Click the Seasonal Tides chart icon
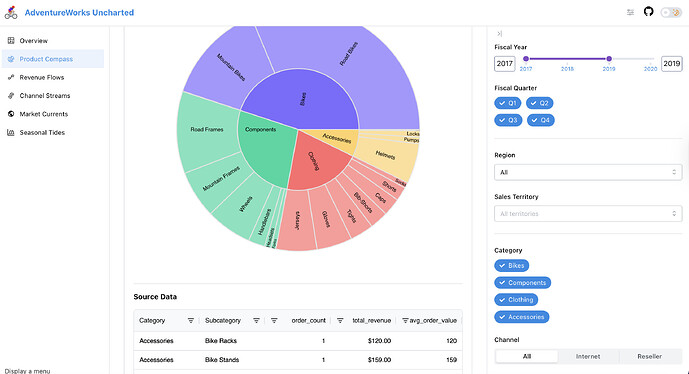Viewport: 689px width, 374px height. click(x=11, y=132)
